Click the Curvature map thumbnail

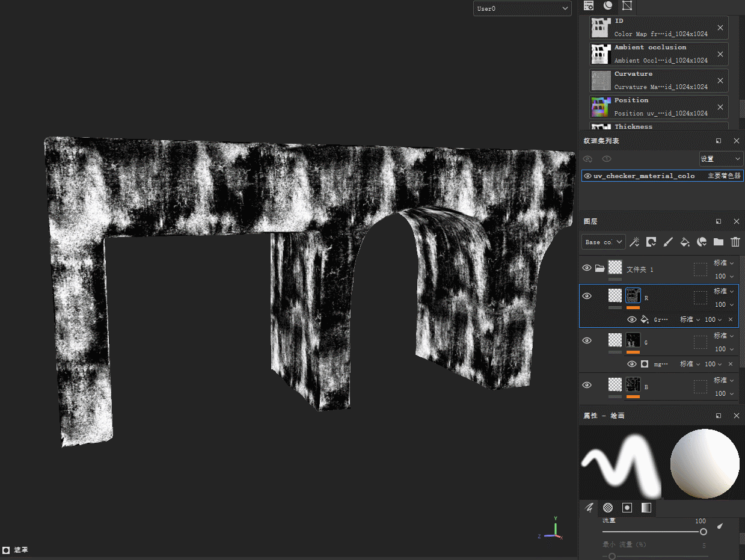click(601, 81)
